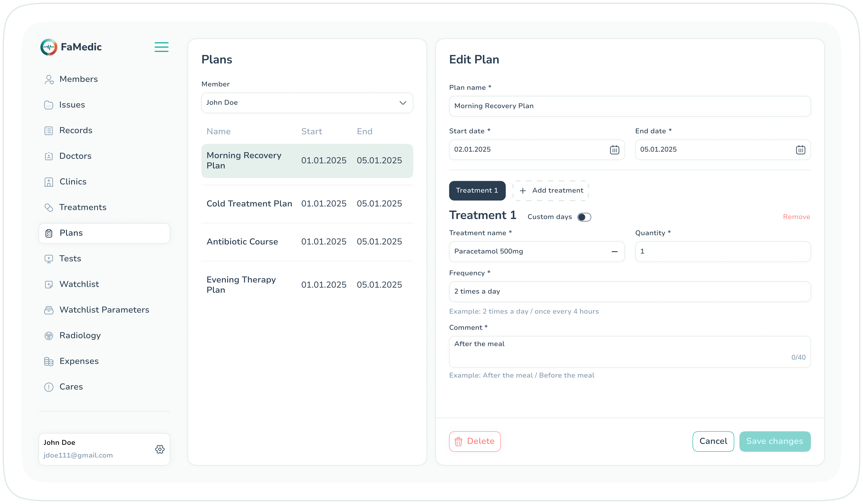Screen dimensions: 863x504
Task: Go to Treatments section
Action: pos(104,208)
